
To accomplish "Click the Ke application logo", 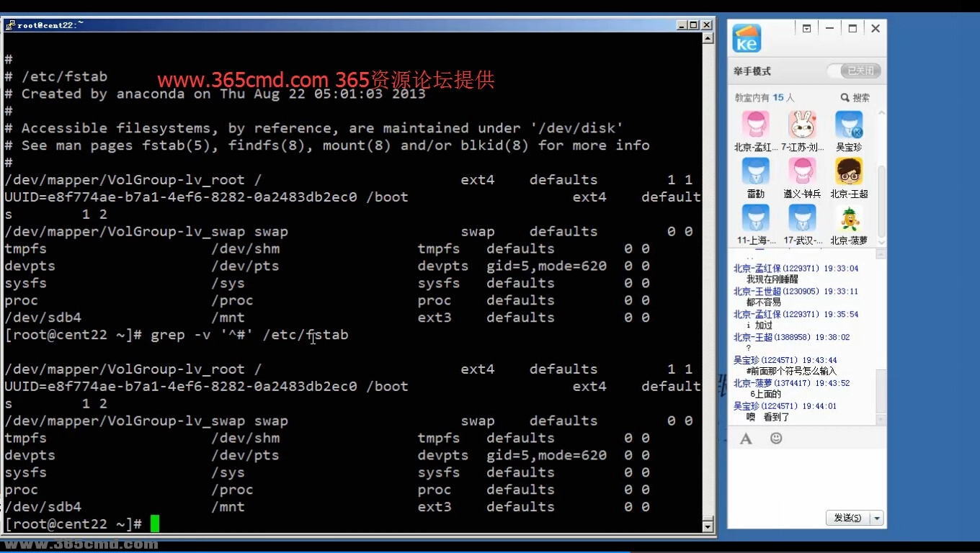I will [x=746, y=37].
